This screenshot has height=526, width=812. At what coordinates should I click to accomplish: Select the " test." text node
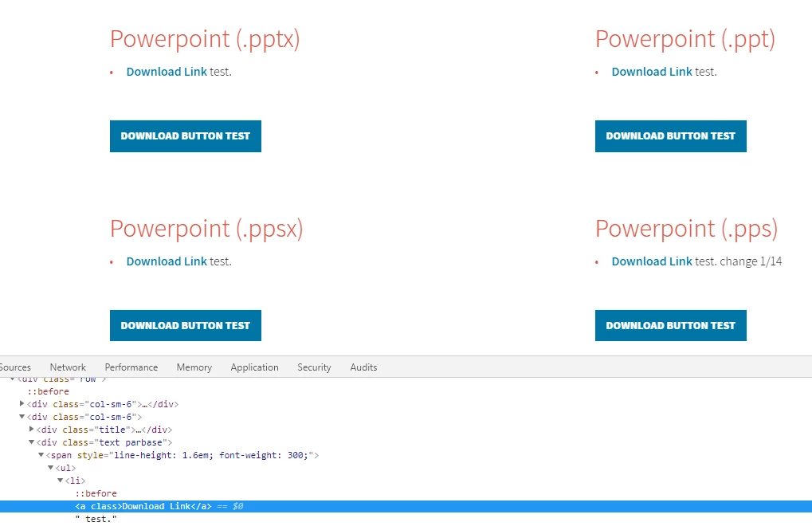(96, 519)
